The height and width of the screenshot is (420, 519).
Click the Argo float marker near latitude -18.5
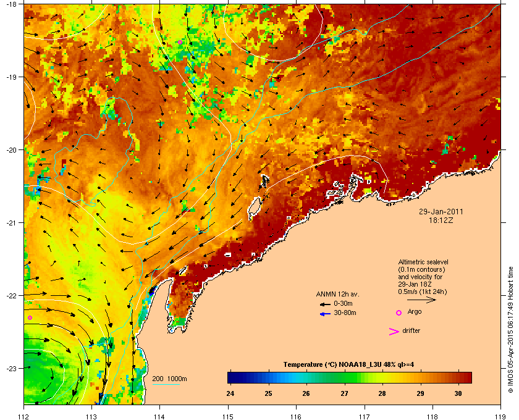click(180, 42)
